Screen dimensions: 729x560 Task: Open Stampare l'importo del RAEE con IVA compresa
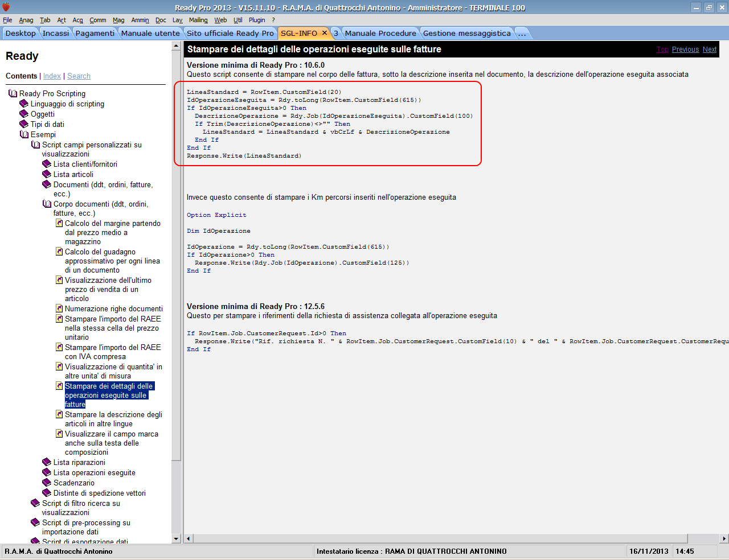(x=113, y=352)
